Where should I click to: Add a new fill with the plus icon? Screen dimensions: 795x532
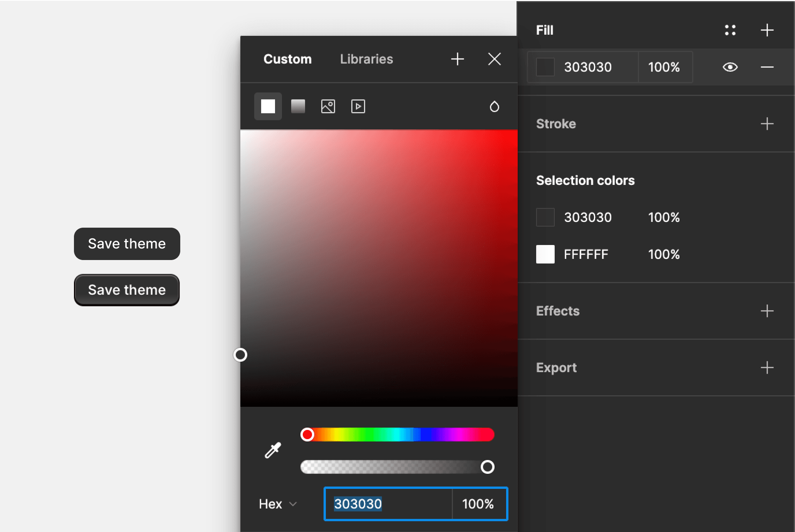767,30
